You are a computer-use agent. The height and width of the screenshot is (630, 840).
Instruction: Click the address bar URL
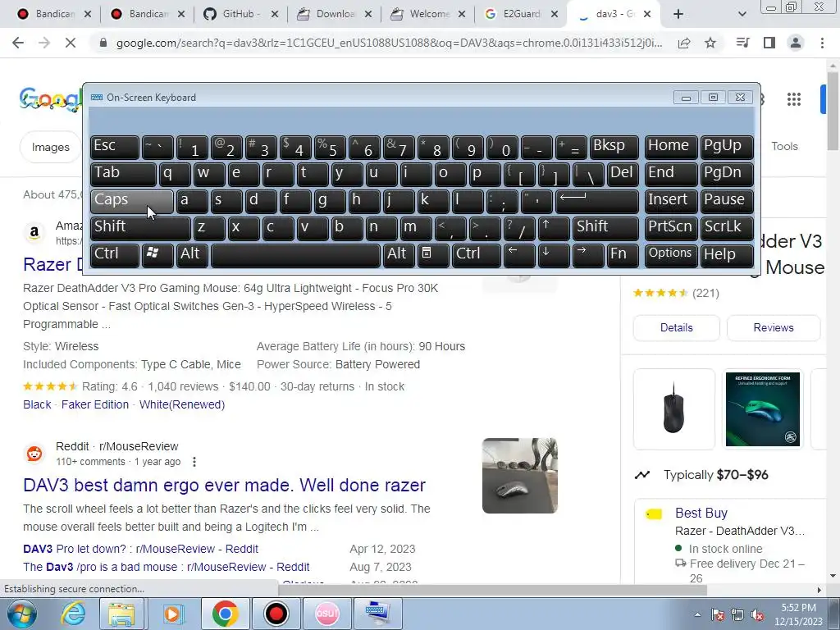389,43
